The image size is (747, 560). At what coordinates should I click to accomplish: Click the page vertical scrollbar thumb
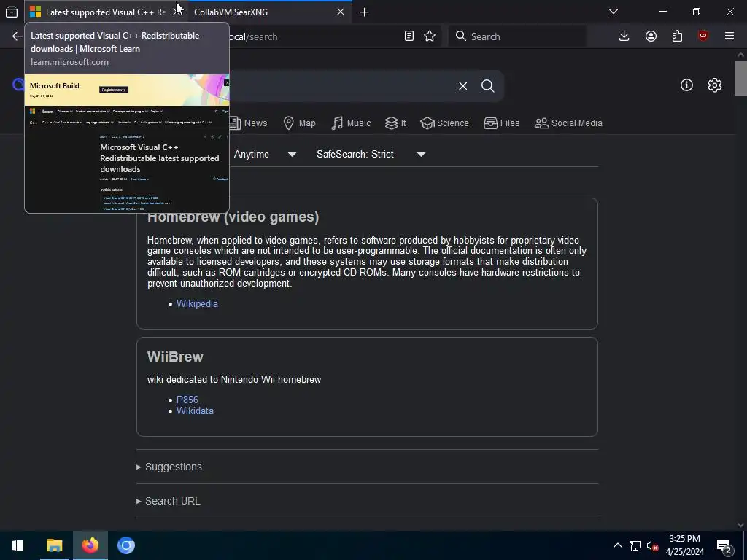740,79
